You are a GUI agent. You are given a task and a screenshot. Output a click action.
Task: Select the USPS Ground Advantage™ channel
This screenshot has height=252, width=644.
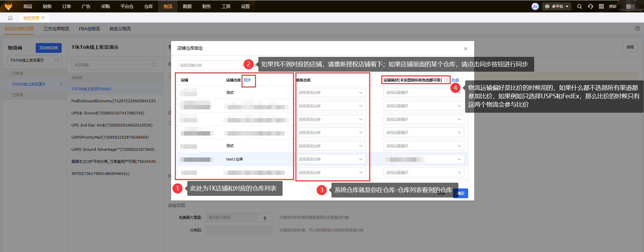114,149
